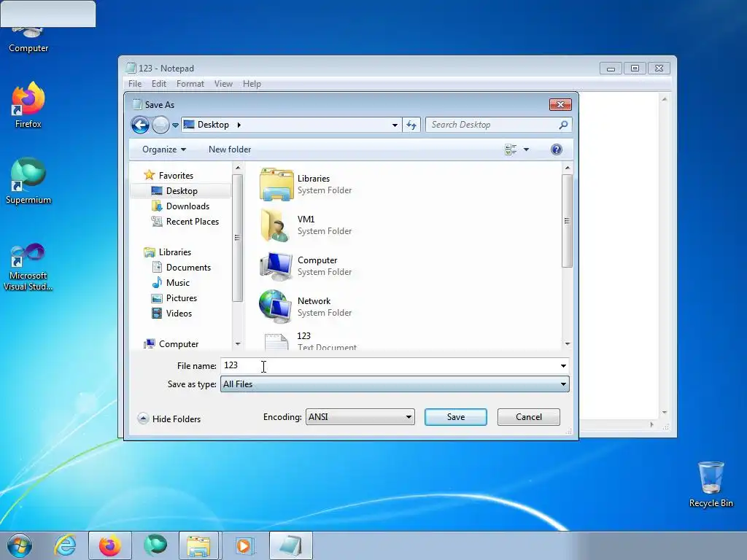Select the 123 text document icon
The height and width of the screenshot is (560, 747).
[276, 341]
